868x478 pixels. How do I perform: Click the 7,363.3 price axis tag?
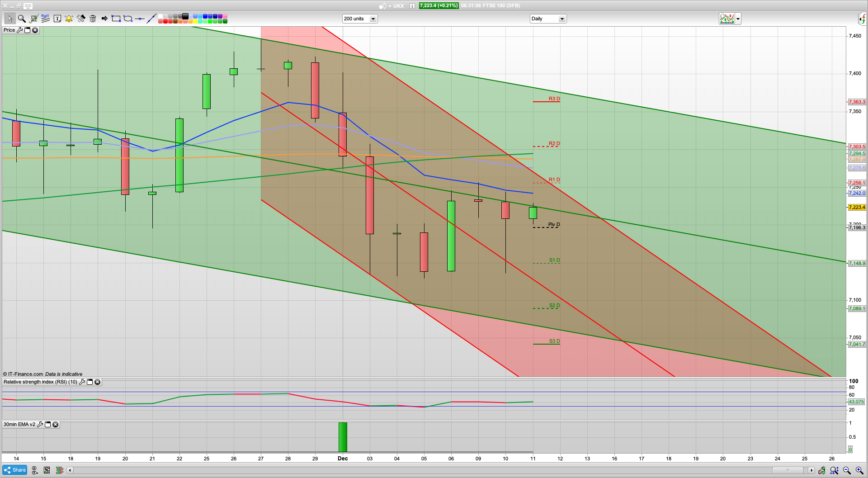pos(857,102)
